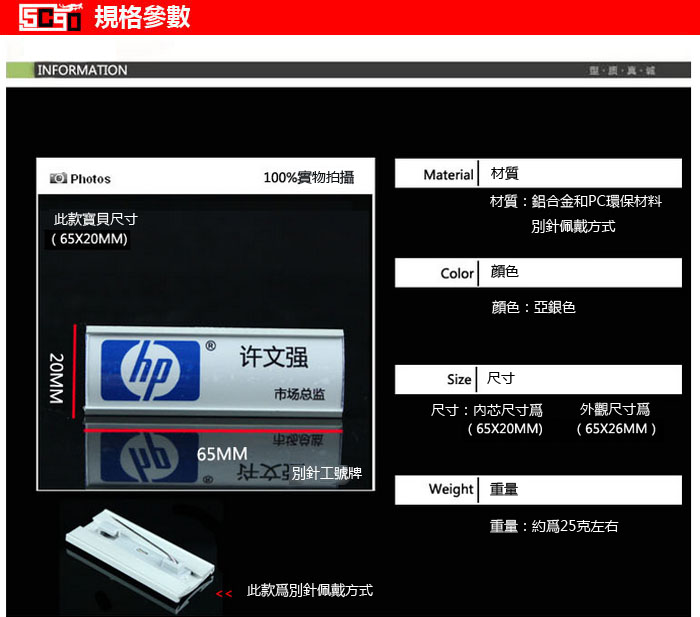Click the name badge product photo
This screenshot has height=617, width=700.
click(214, 371)
